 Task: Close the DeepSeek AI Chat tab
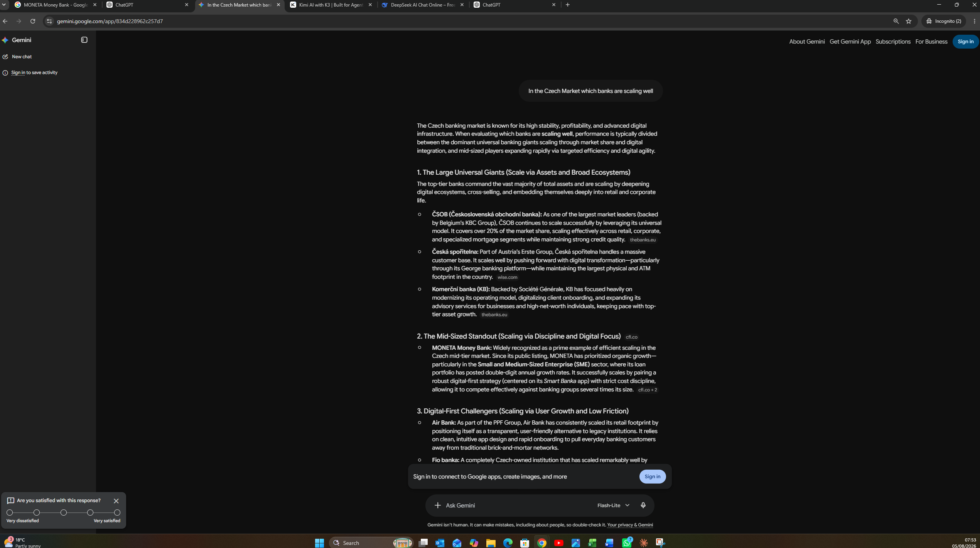[x=462, y=5]
